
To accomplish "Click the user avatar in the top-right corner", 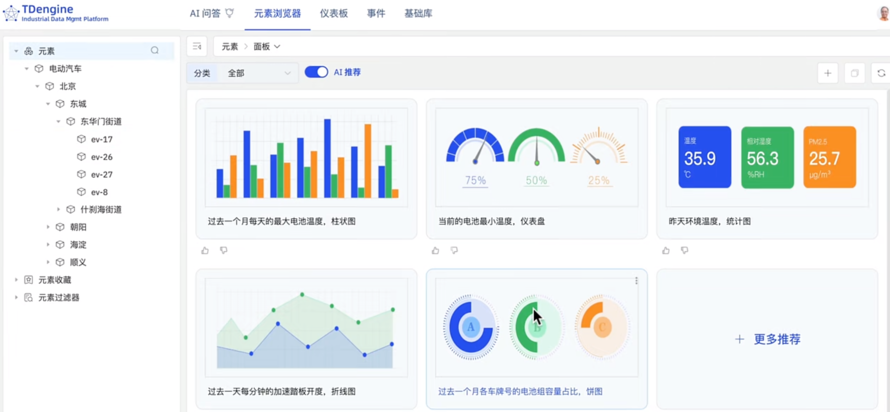I will coord(882,14).
